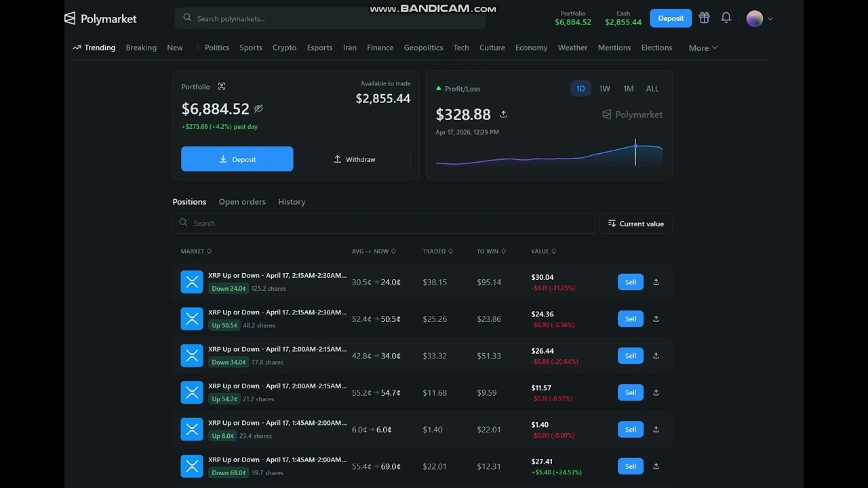Sort positions by TO WIN column
868x488 pixels.
click(491, 251)
